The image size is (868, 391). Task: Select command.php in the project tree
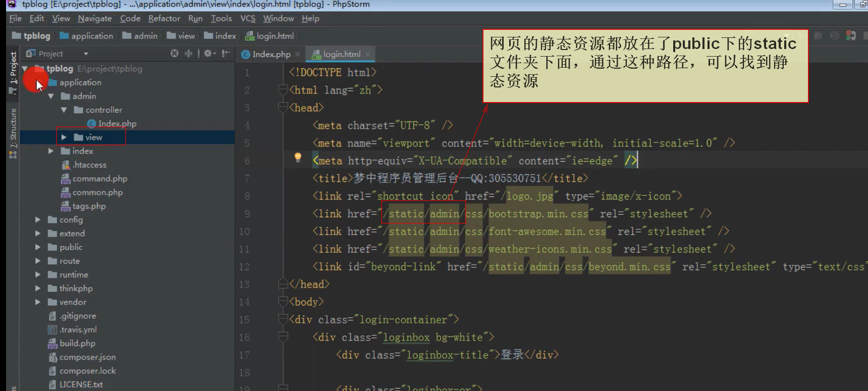[x=94, y=178]
